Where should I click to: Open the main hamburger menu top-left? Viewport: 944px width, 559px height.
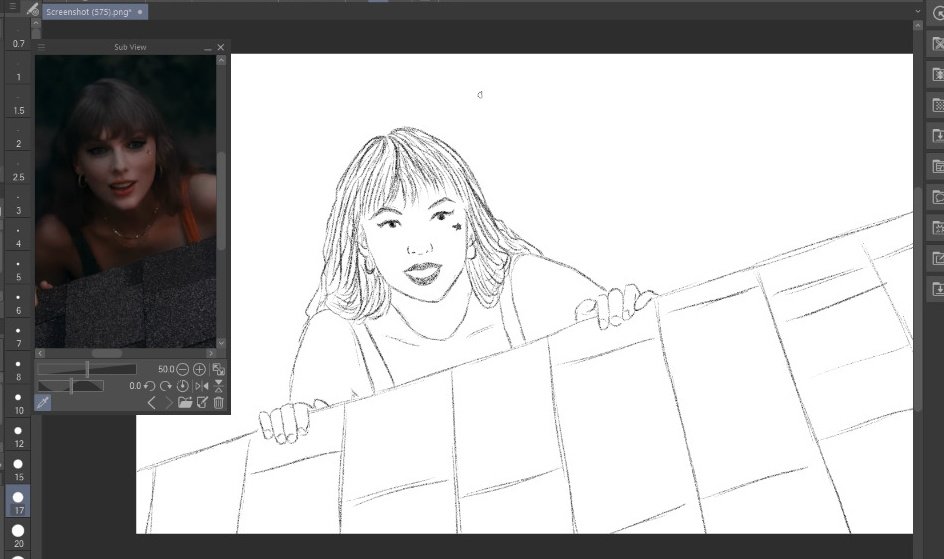coord(12,7)
